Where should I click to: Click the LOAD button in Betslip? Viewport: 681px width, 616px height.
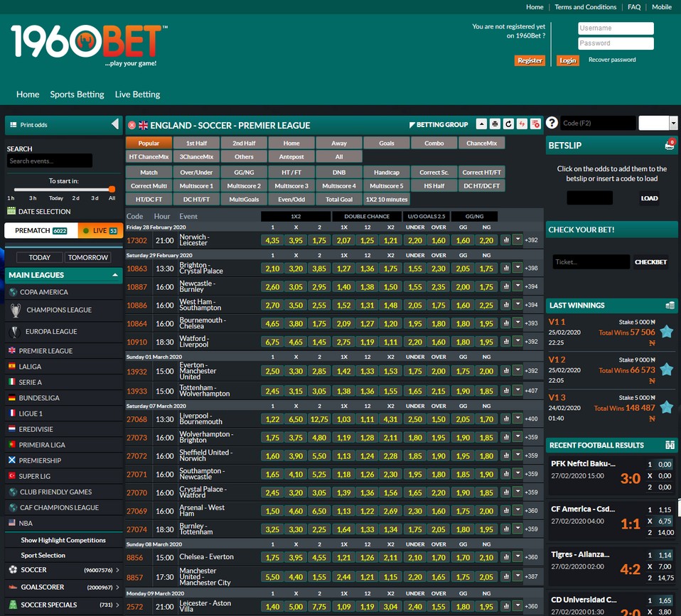649,198
